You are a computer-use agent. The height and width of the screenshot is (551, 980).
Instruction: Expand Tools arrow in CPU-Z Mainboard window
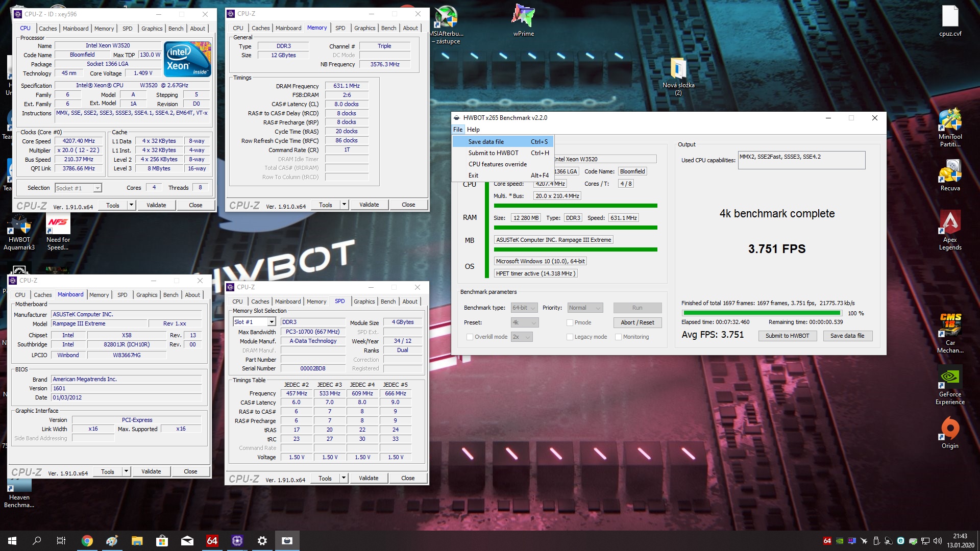tap(126, 471)
